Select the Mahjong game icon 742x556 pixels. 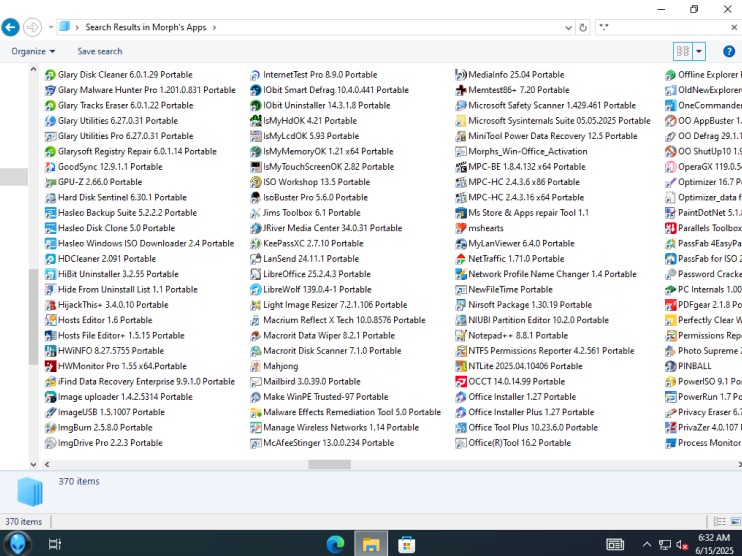(256, 366)
